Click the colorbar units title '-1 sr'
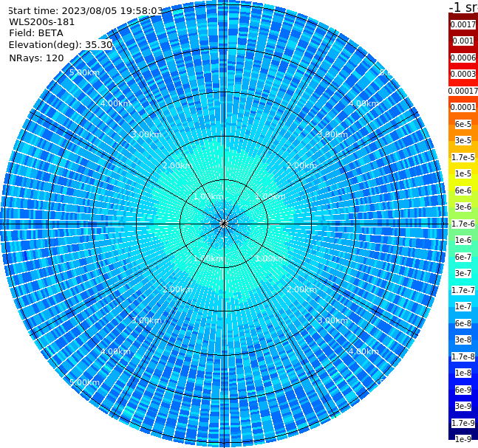Screen dimensions: 478x448 (463, 7)
